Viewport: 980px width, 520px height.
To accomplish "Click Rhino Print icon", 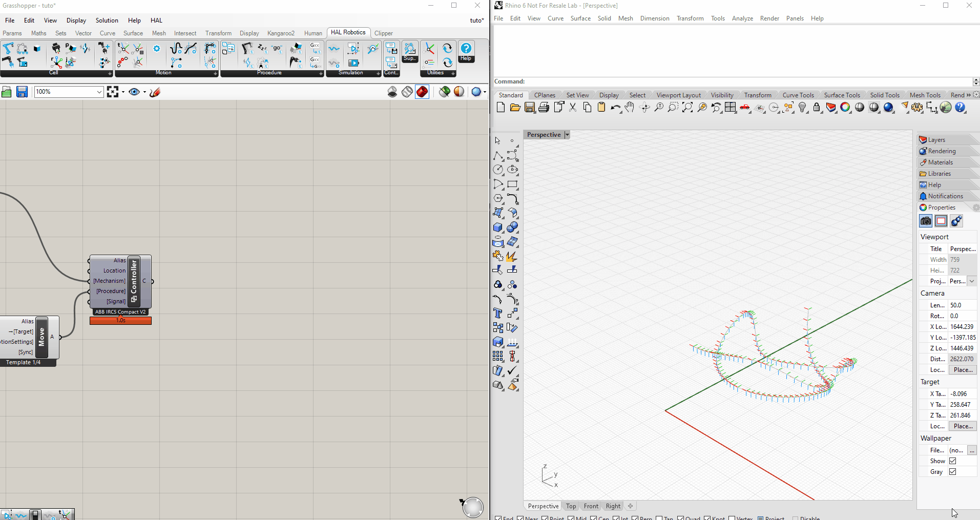I will [x=544, y=107].
